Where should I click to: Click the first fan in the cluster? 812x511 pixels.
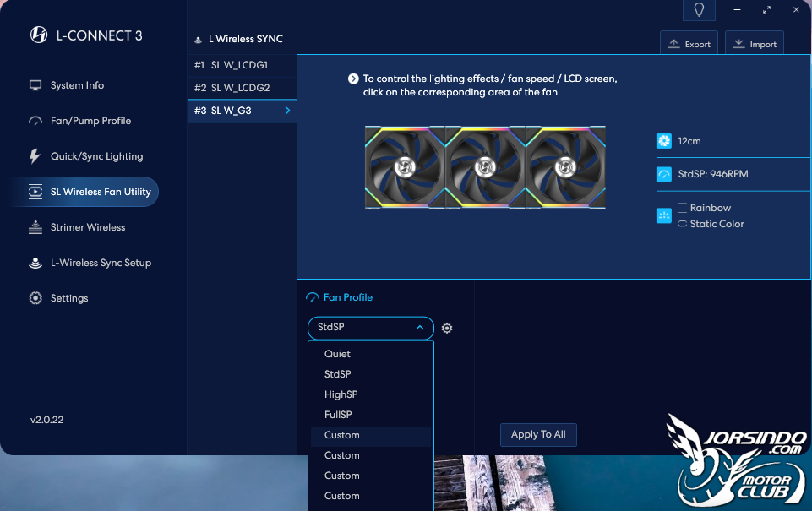405,167
